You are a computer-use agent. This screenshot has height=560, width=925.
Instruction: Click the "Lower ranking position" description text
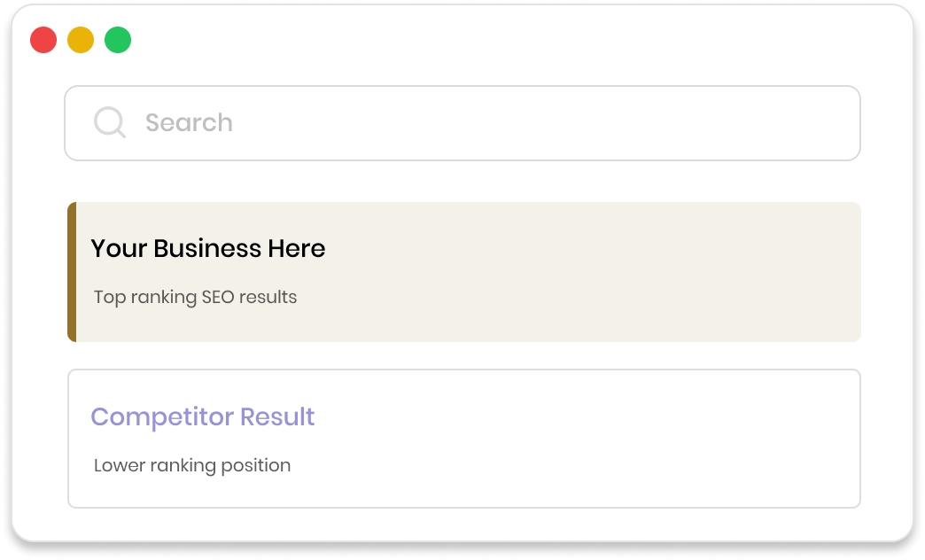(x=192, y=465)
